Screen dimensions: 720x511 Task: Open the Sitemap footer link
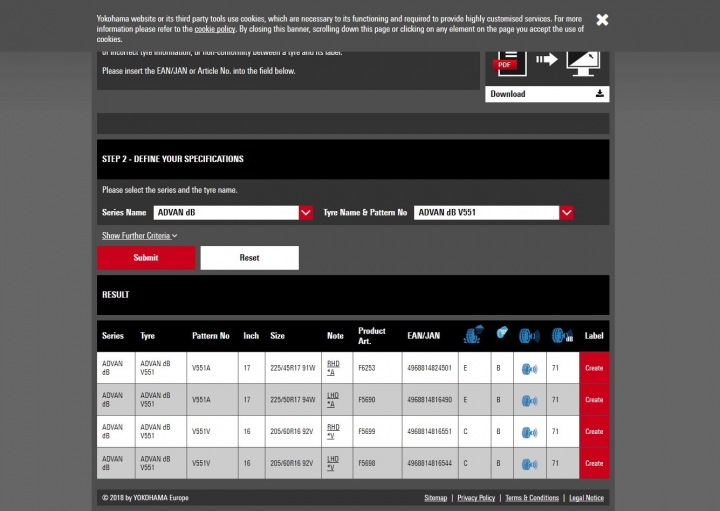click(435, 498)
